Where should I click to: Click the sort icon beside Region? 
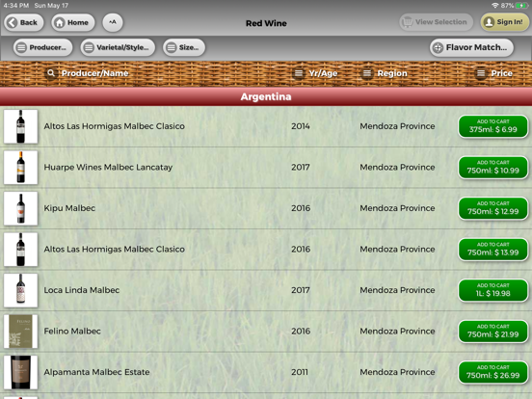coord(367,73)
